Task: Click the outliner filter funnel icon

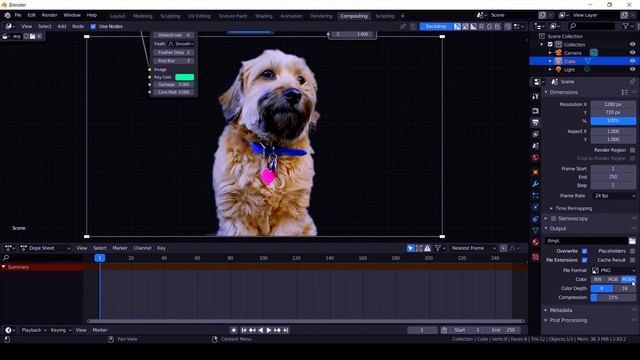Action: coord(625,26)
